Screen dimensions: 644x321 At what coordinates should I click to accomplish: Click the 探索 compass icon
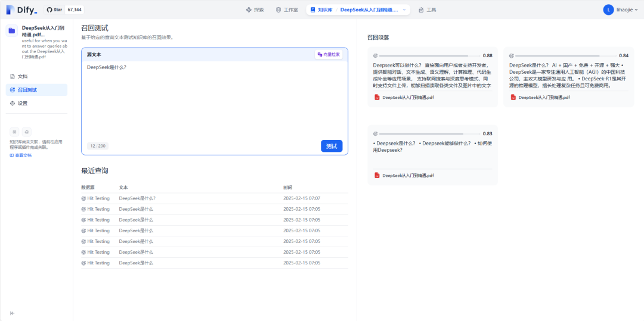click(x=249, y=10)
